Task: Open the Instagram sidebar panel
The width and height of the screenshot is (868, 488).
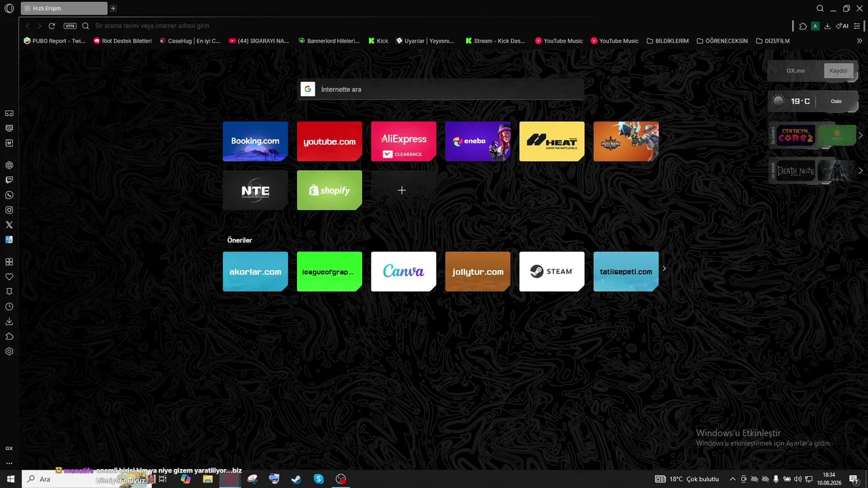Action: coord(9,210)
